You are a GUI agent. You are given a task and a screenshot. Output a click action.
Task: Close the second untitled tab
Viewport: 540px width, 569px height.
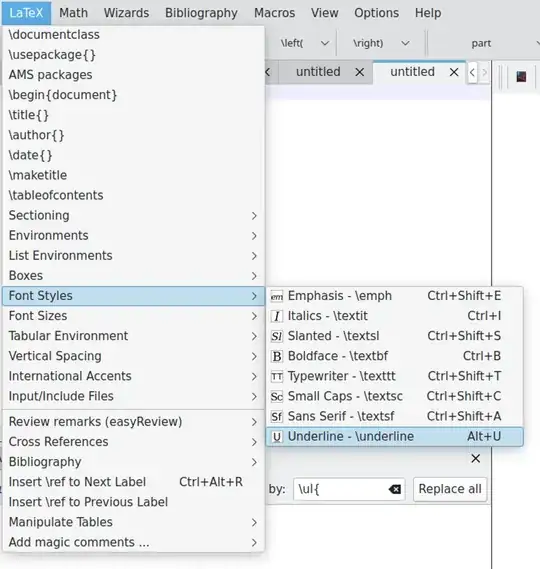point(454,72)
